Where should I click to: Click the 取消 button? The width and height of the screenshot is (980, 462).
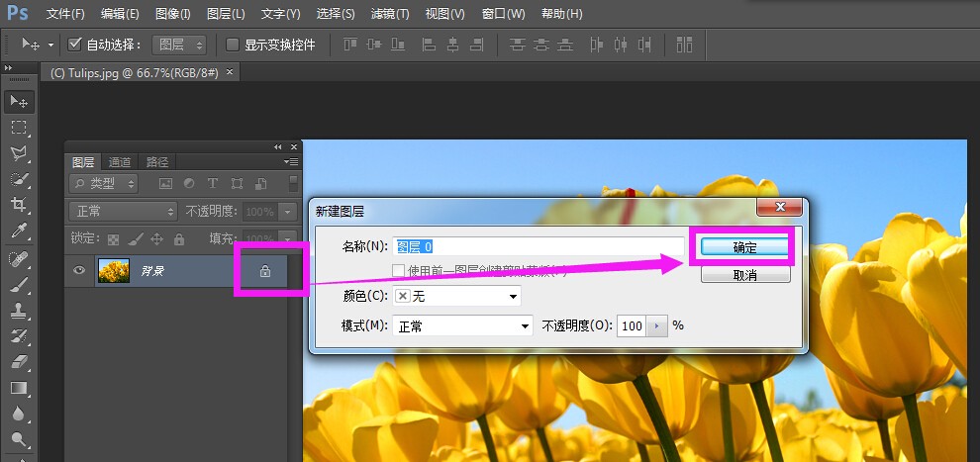(745, 275)
